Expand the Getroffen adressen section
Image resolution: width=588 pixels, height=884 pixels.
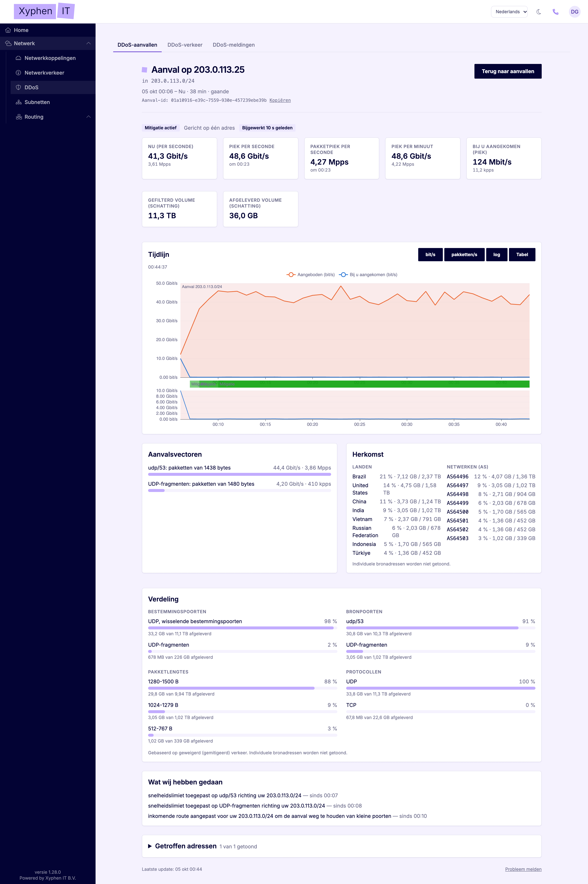click(342, 846)
